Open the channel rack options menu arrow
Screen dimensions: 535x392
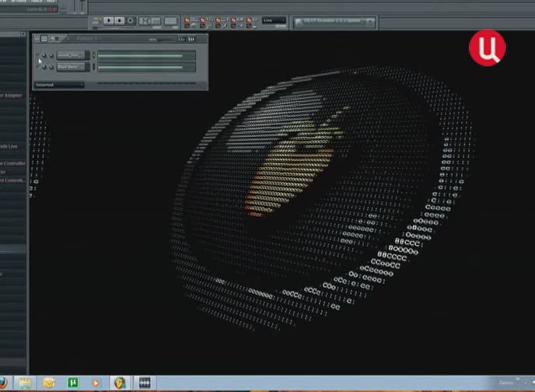click(x=37, y=38)
